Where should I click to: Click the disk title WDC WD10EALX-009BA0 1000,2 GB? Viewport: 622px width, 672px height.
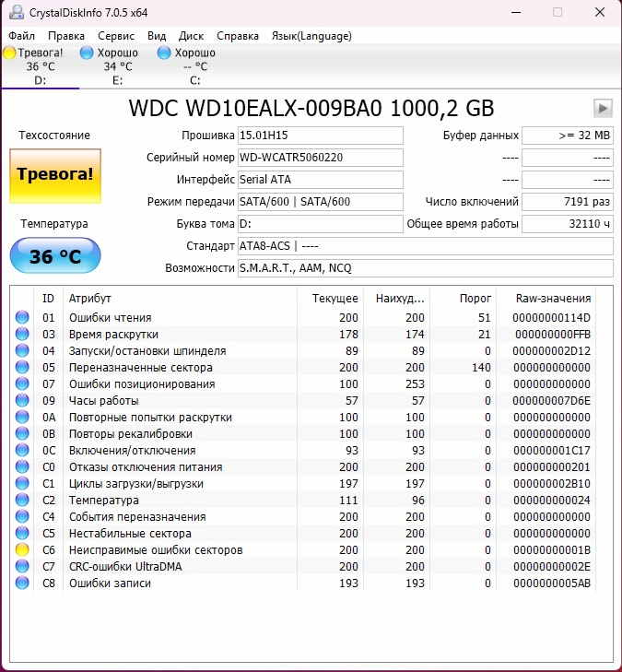coord(311,108)
